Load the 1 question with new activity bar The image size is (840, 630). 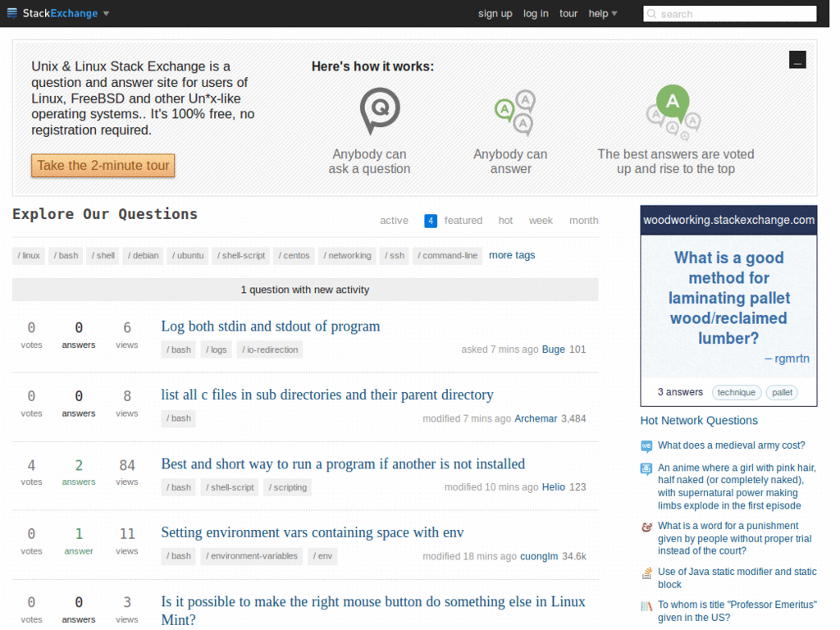tap(305, 290)
